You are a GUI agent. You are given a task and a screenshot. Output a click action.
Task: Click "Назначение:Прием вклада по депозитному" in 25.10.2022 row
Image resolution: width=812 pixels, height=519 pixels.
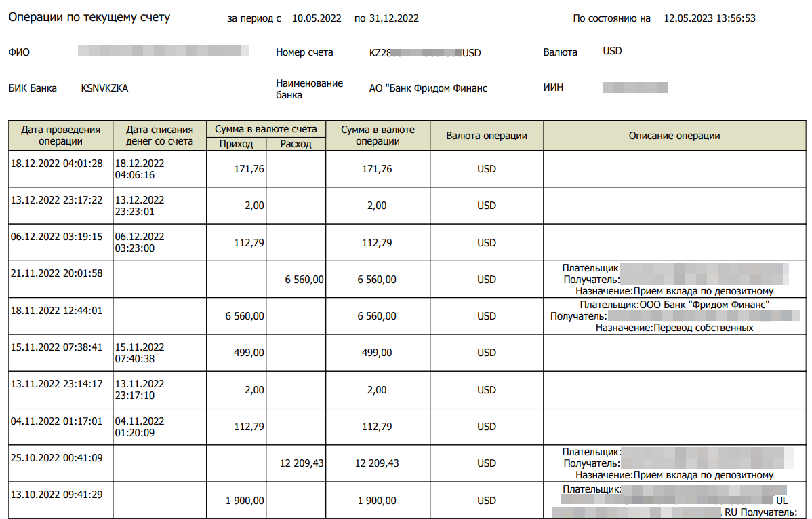point(674,476)
